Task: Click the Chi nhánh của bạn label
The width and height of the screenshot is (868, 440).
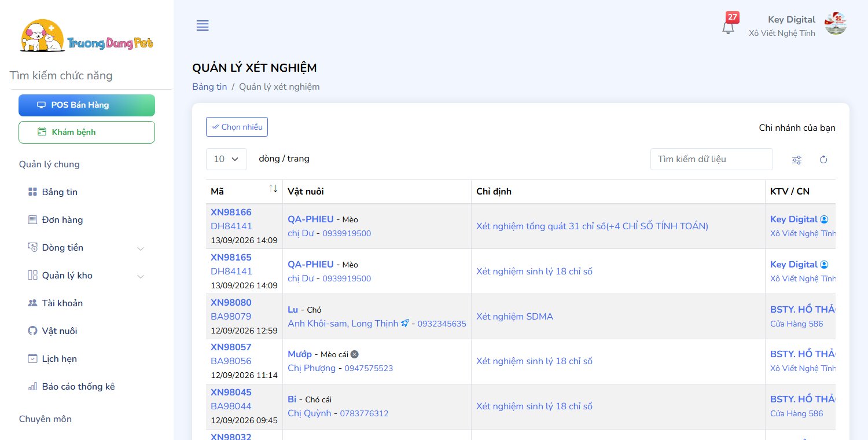Action: pyautogui.click(x=797, y=128)
